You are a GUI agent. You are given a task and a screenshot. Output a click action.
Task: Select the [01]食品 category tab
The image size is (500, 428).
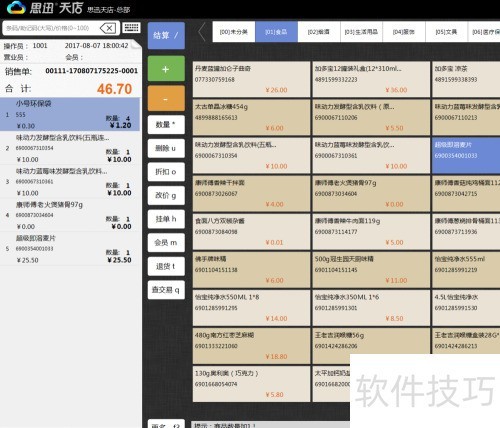coord(276,32)
